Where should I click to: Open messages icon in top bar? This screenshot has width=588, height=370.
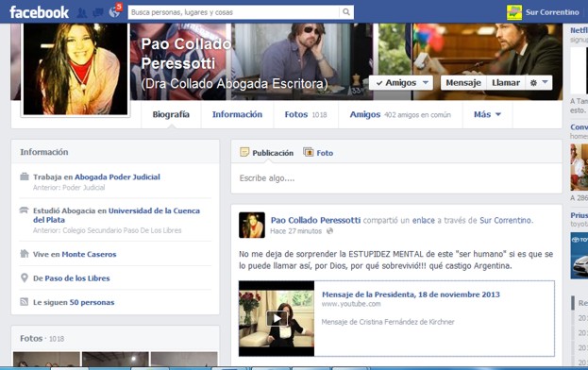coord(98,13)
